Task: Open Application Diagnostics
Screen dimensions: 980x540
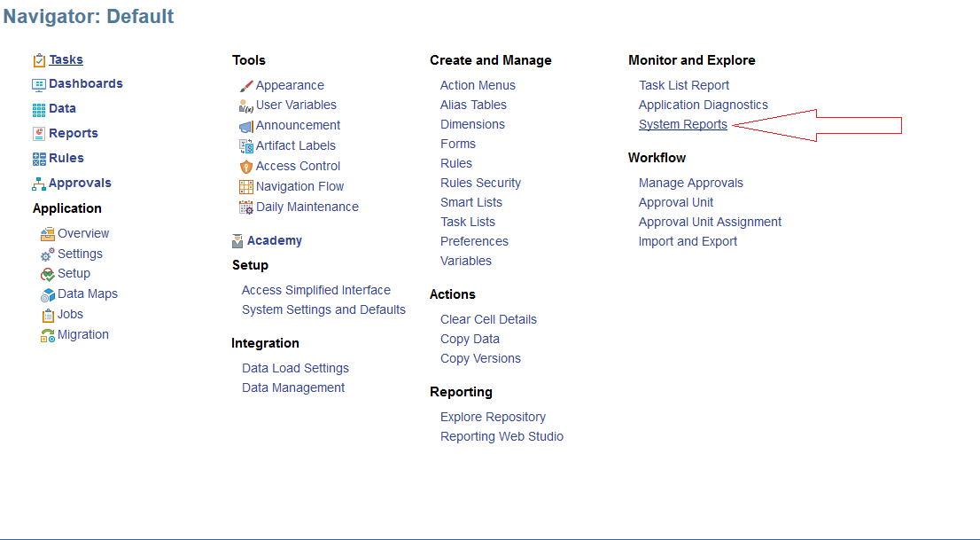Action: pos(703,105)
